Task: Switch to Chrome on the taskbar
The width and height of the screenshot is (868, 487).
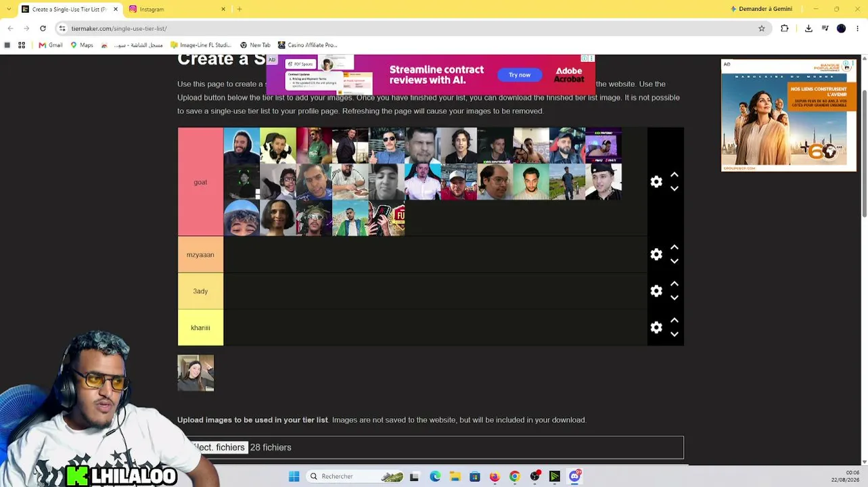Action: click(515, 476)
